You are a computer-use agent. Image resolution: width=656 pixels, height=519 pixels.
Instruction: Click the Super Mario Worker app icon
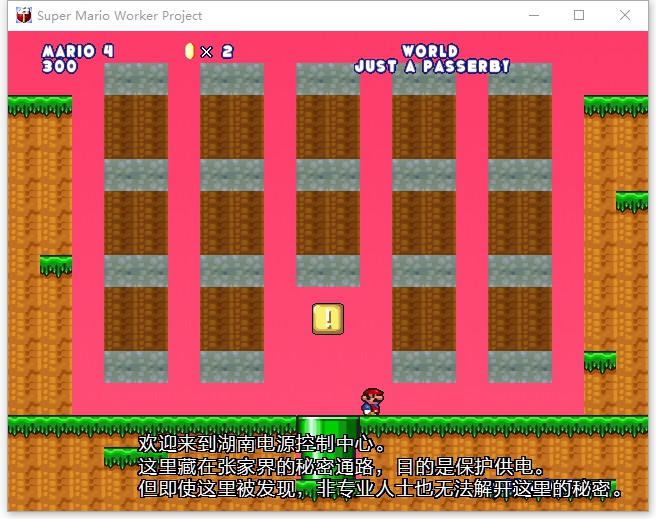[x=24, y=15]
